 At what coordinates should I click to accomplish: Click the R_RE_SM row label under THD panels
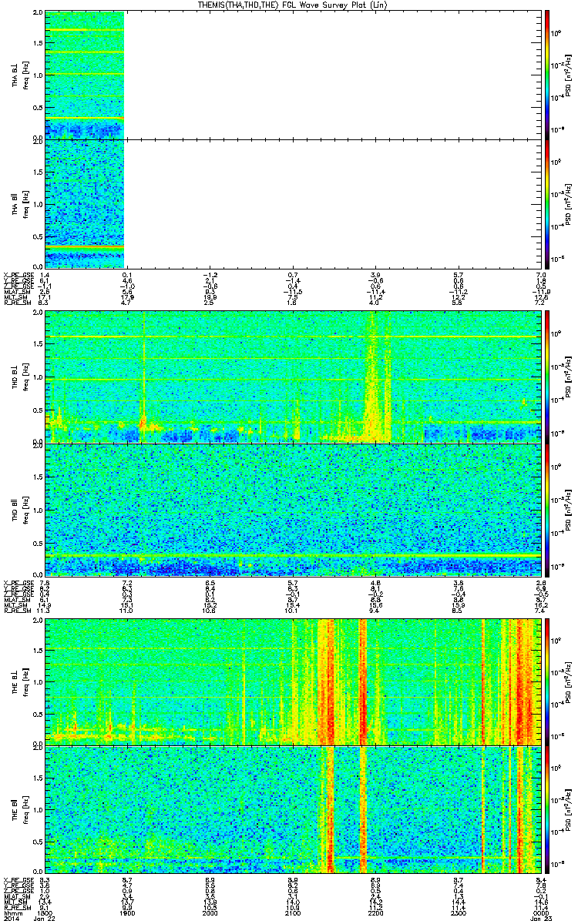tap(17, 610)
